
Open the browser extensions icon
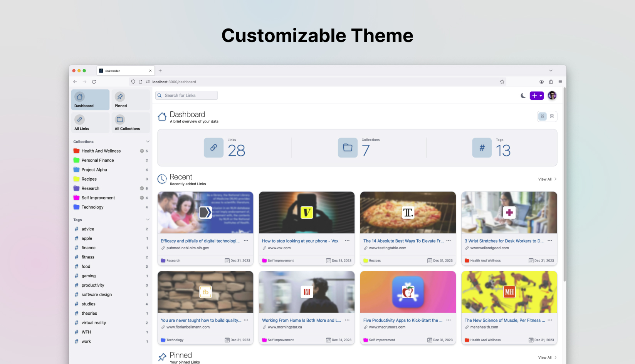pyautogui.click(x=551, y=82)
